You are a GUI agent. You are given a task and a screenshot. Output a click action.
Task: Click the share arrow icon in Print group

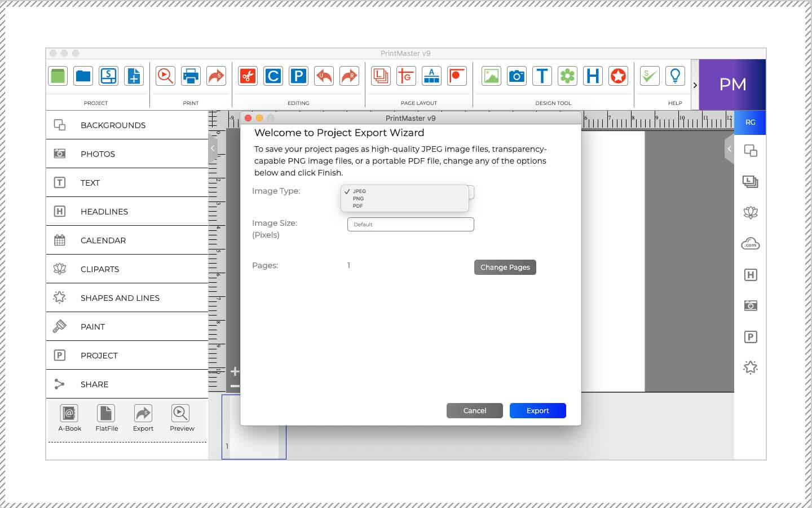point(216,76)
